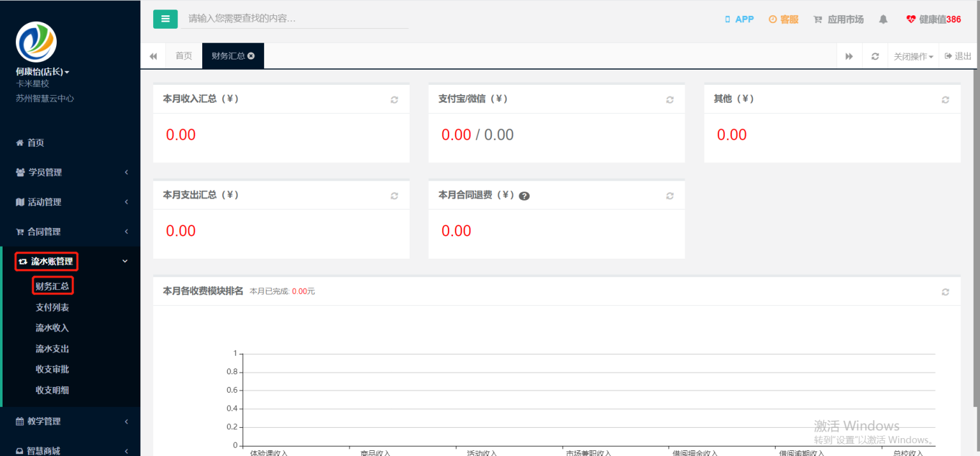Click the tab bar refresh icon

875,56
